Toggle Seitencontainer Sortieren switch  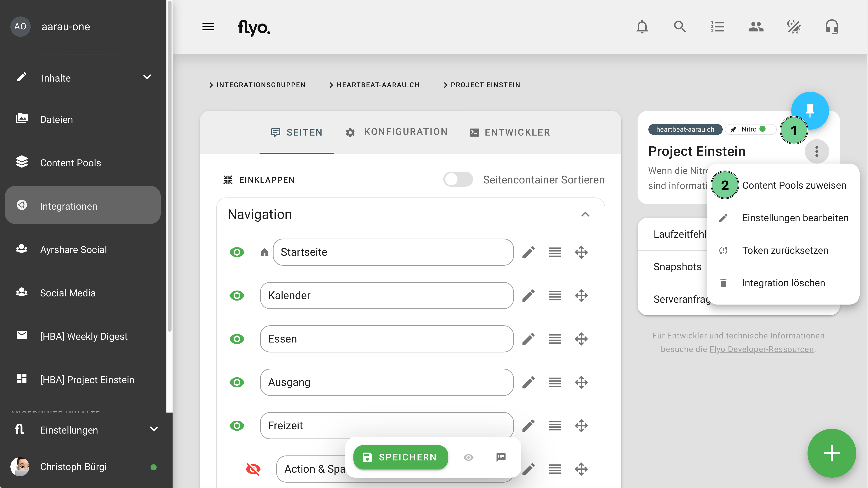(x=458, y=179)
